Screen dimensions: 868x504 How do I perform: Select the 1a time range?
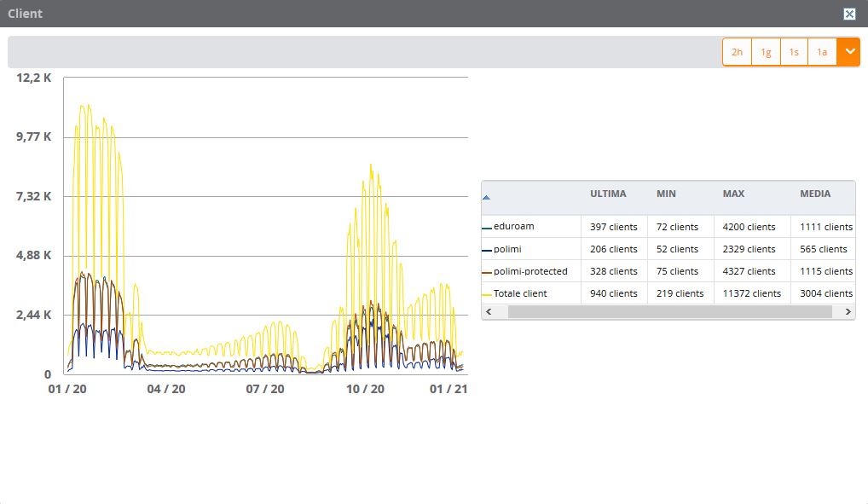click(822, 52)
